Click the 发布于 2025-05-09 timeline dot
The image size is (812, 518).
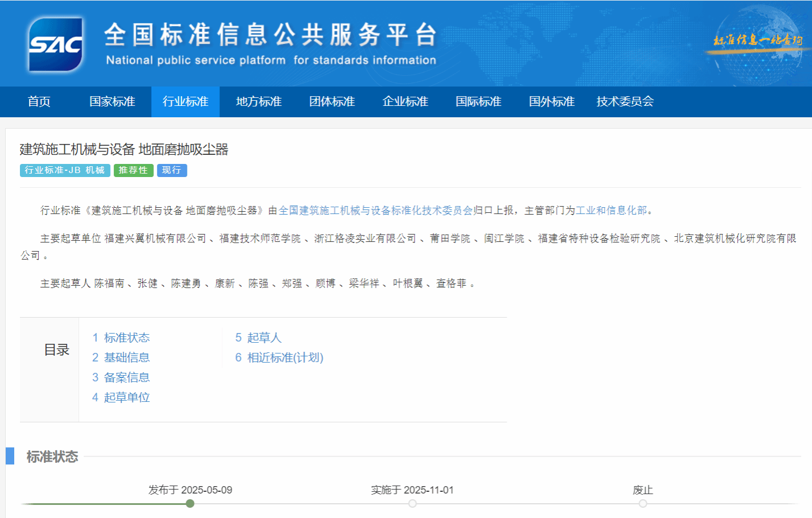[x=190, y=504]
